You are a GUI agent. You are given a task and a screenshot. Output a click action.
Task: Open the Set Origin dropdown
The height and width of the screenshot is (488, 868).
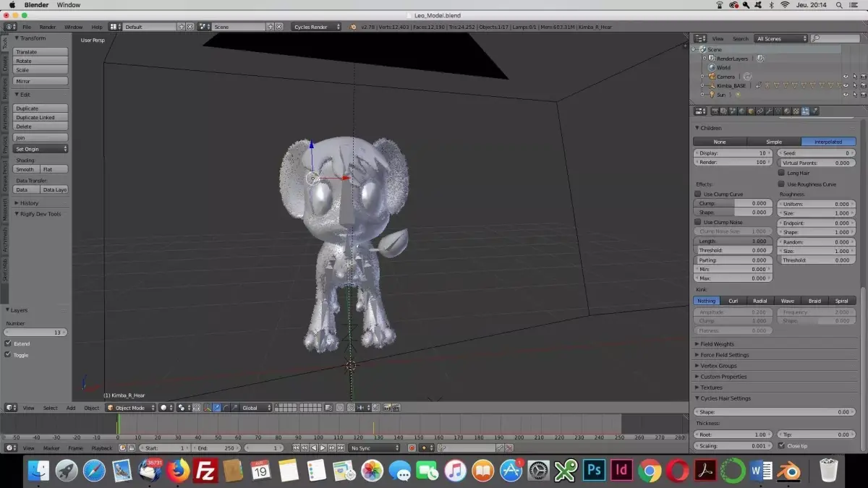click(41, 149)
